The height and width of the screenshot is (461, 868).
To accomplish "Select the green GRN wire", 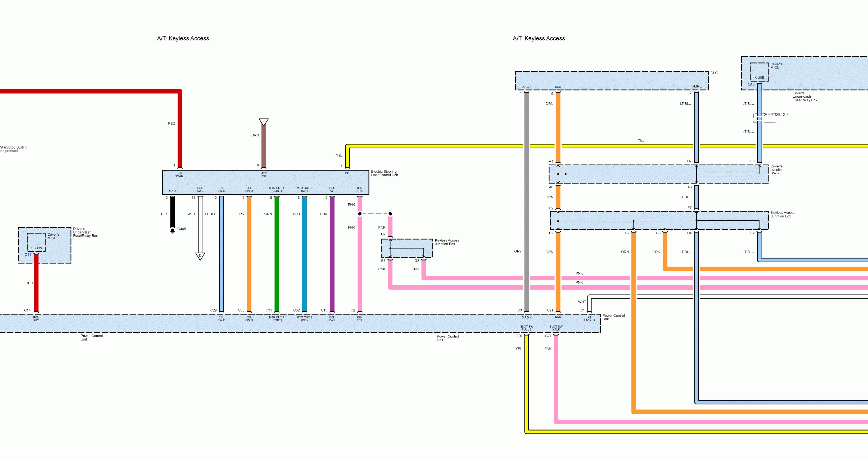I will point(277,253).
